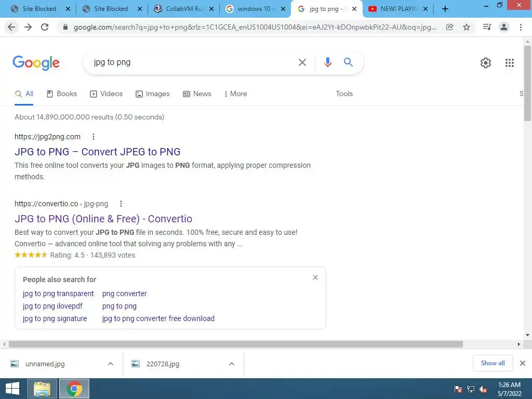The height and width of the screenshot is (399, 532).
Task: Close the jpg to png tab
Action: pos(354,9)
